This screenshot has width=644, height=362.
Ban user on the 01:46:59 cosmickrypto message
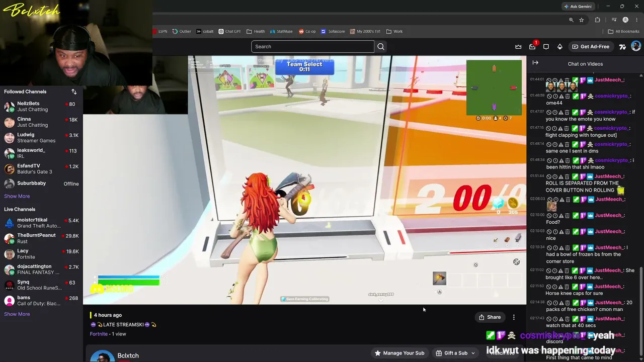549,96
